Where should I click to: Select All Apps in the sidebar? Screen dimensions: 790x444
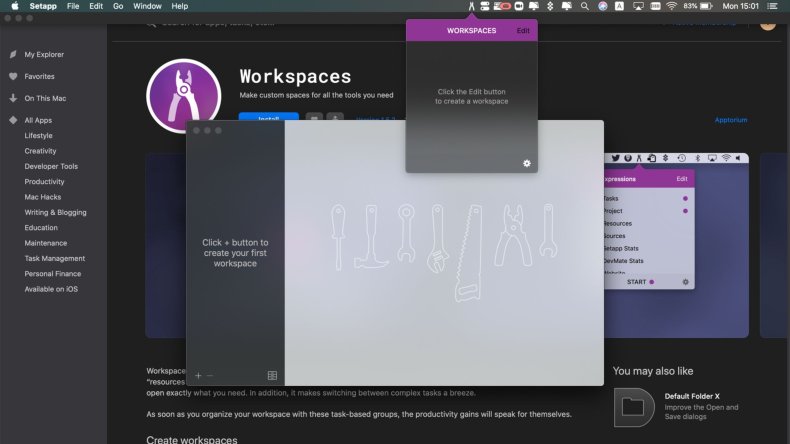pos(38,120)
